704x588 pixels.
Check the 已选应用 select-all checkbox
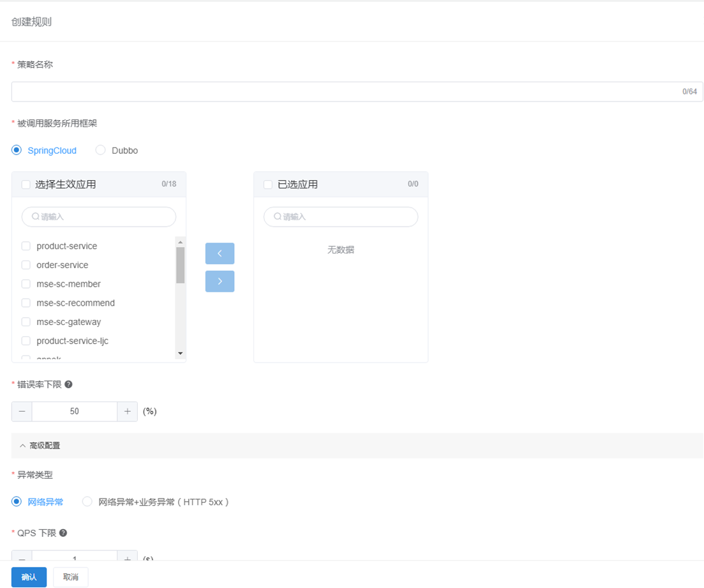(268, 185)
